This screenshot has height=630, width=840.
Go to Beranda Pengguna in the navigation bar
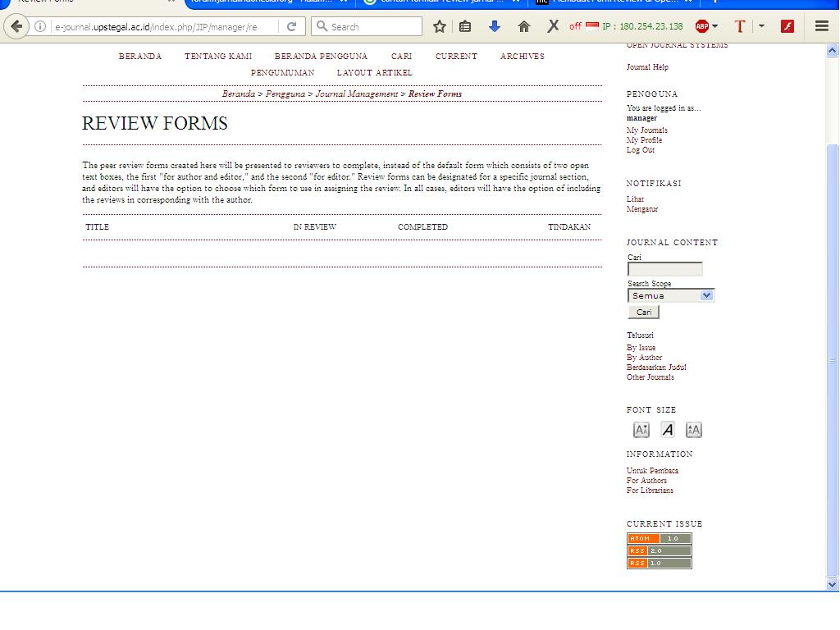click(321, 57)
